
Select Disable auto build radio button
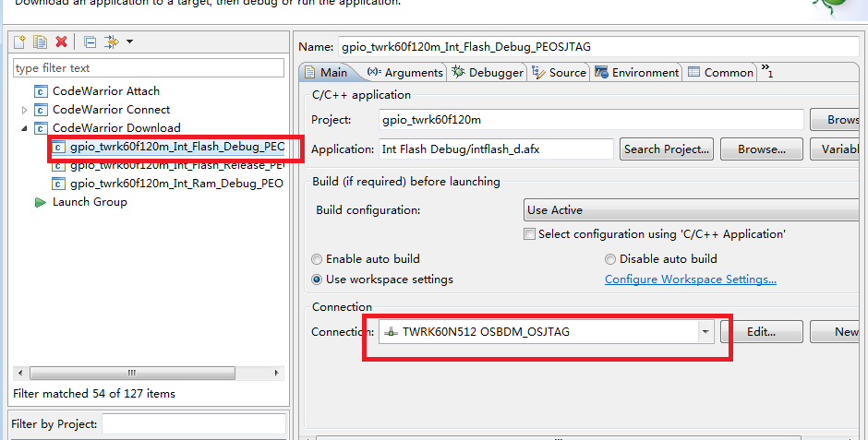610,259
